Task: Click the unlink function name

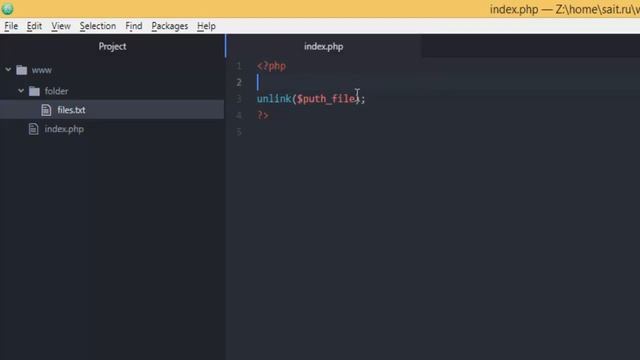Action: pos(274,99)
